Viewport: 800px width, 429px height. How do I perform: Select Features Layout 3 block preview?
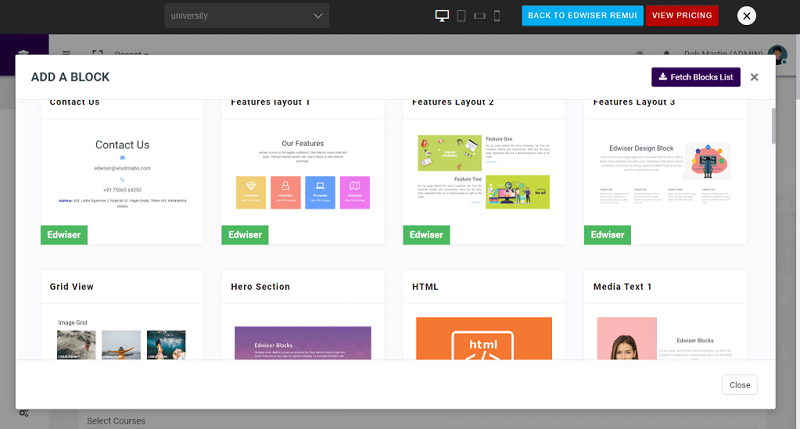(665, 173)
